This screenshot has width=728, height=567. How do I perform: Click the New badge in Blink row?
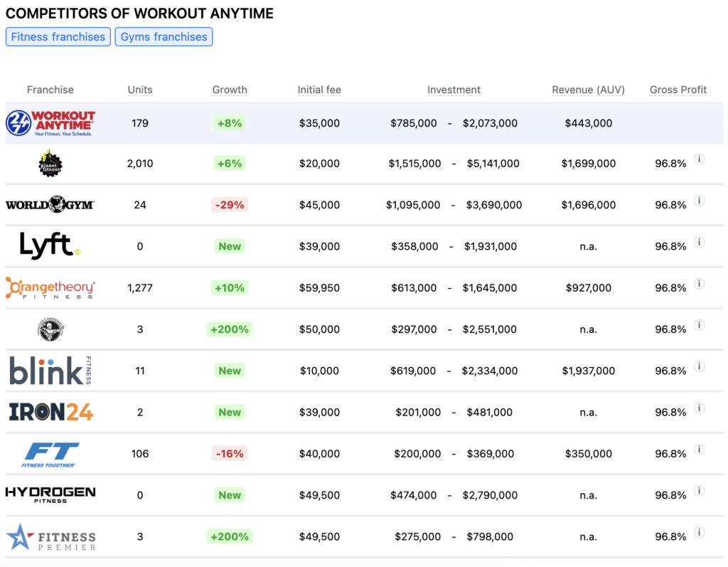pos(230,371)
